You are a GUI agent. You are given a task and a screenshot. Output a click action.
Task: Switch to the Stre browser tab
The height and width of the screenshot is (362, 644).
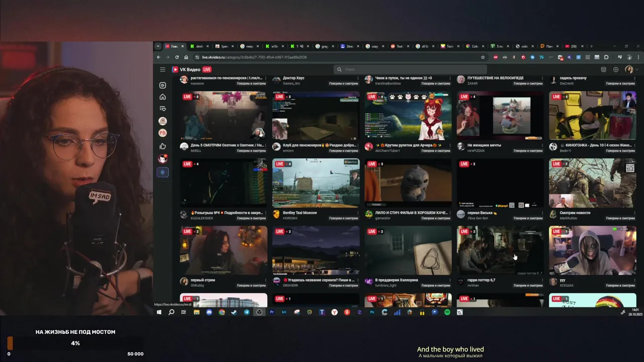click(350, 46)
